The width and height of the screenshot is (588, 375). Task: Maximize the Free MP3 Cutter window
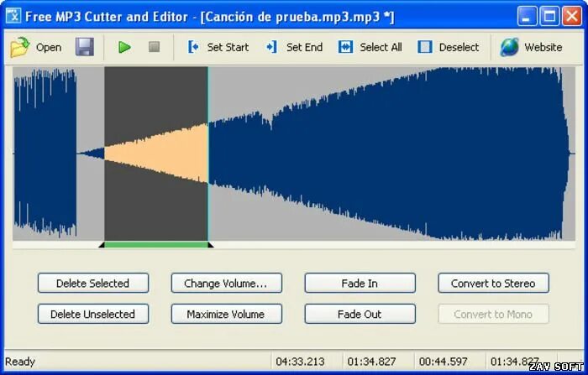pyautogui.click(x=549, y=16)
